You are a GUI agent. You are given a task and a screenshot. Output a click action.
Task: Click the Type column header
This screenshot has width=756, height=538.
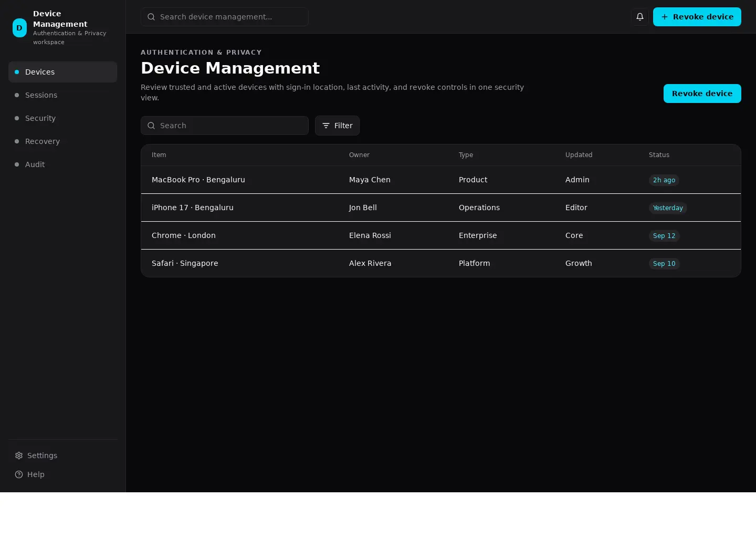pyautogui.click(x=466, y=155)
